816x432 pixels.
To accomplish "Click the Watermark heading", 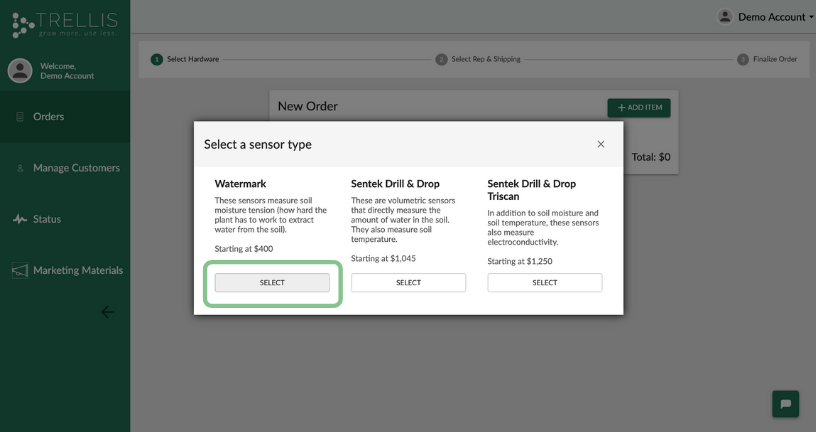I will tap(240, 184).
